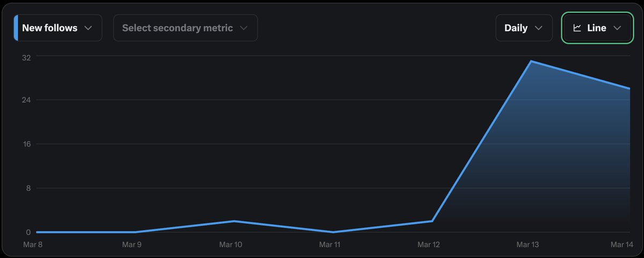Click the 24 y-axis label
Viewport: 644px width, 258px height.
[x=25, y=100]
